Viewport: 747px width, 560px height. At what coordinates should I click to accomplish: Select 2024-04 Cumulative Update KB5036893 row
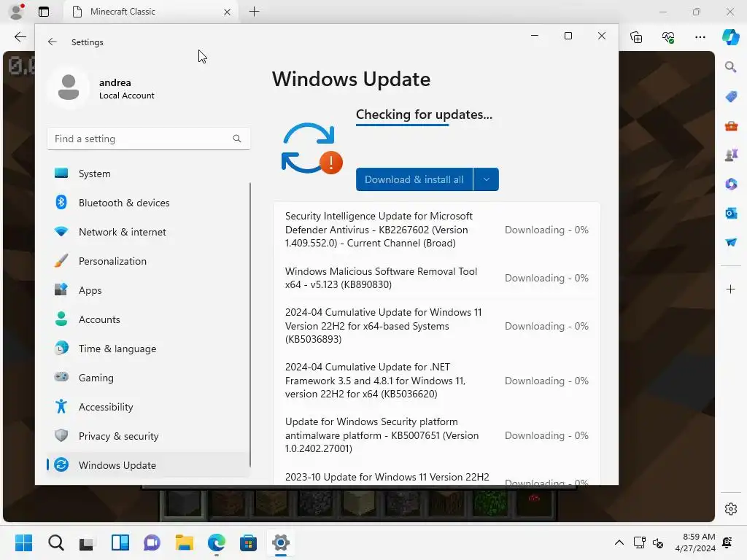coord(437,326)
